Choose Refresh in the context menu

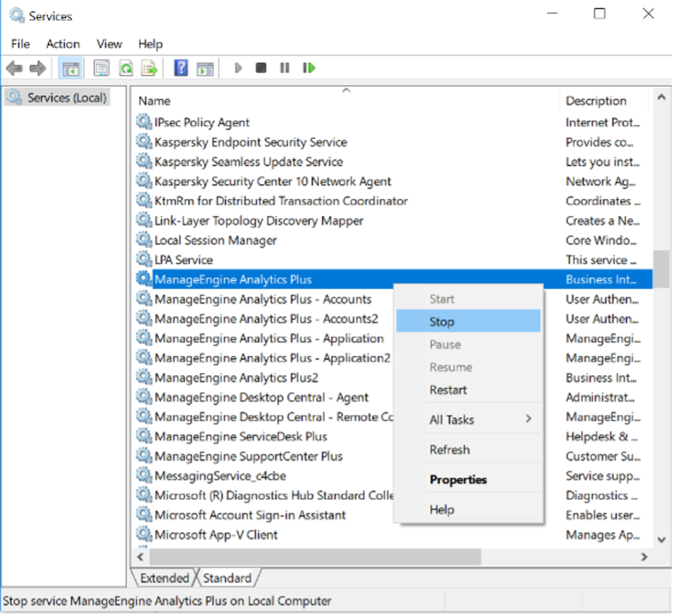[468, 449]
